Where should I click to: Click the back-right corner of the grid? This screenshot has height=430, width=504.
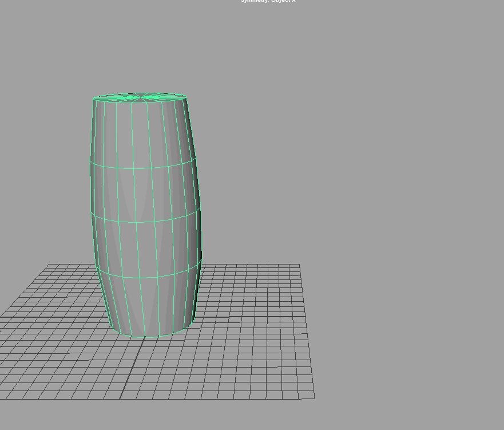coord(299,265)
